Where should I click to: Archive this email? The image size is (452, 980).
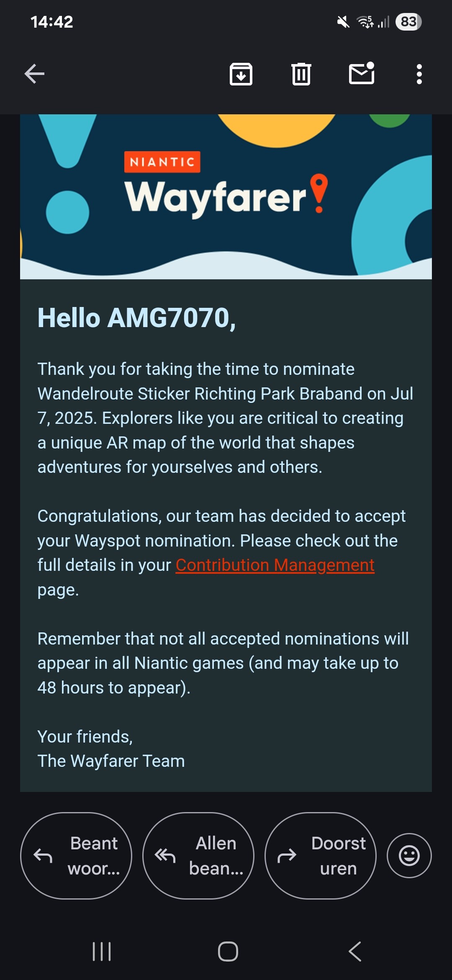241,74
